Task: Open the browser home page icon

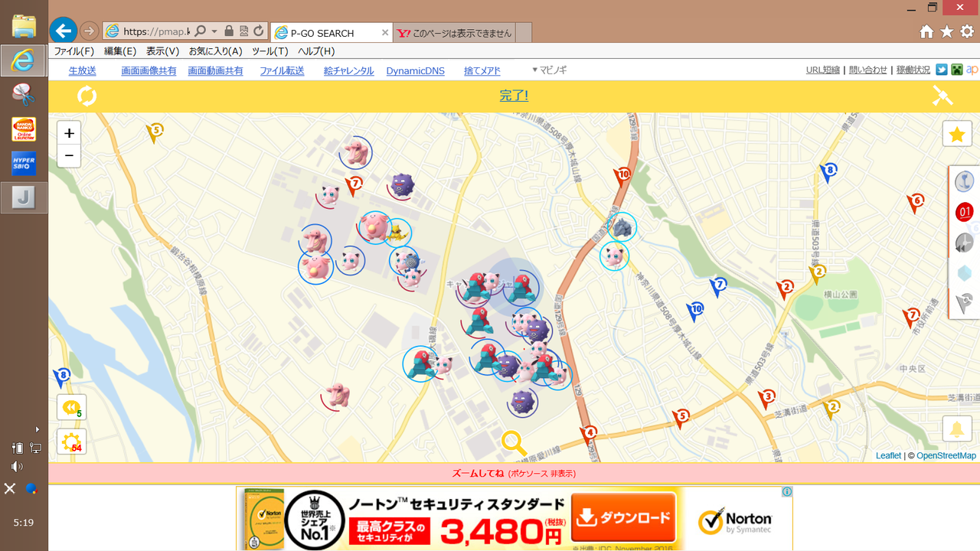Action: (926, 31)
